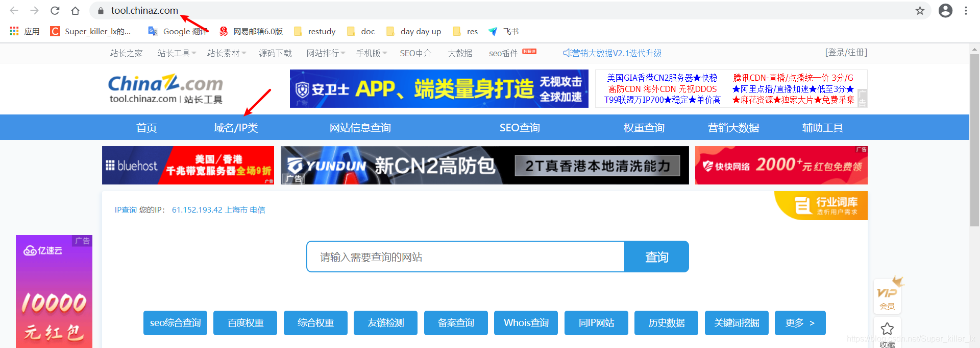
Task: Open the VIP 会员 sidebar icon
Action: tap(887, 295)
